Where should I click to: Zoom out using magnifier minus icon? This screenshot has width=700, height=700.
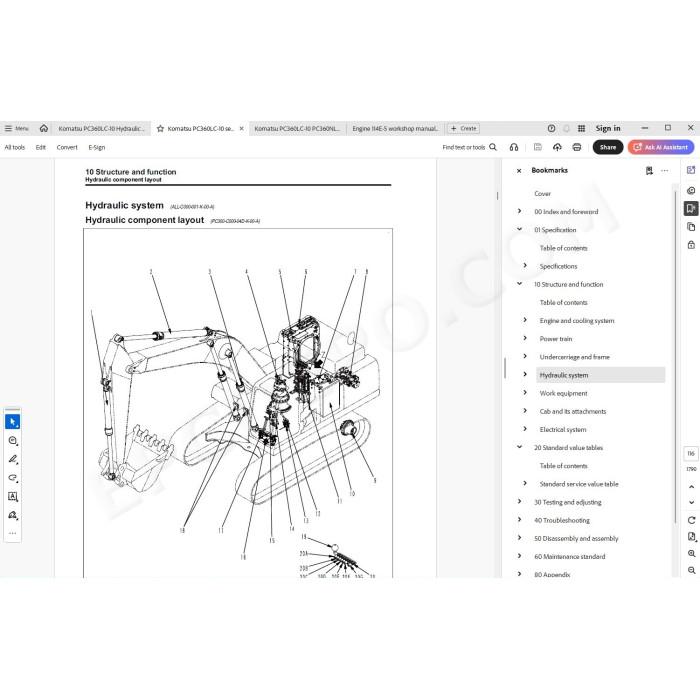[x=692, y=571]
